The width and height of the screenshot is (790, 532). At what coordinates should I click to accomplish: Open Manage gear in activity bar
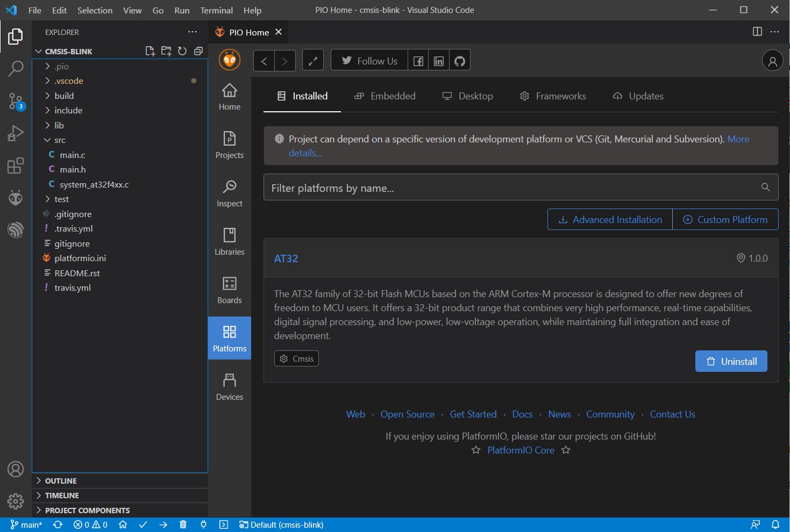(x=16, y=501)
